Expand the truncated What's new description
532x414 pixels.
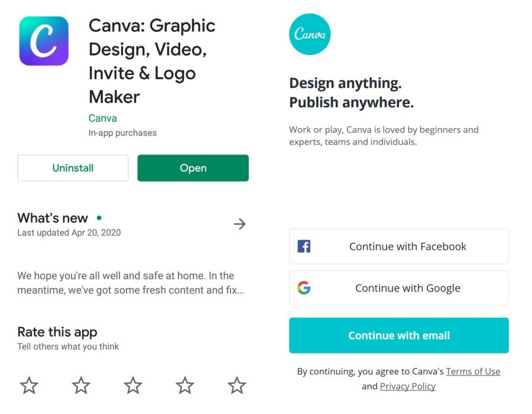131,283
